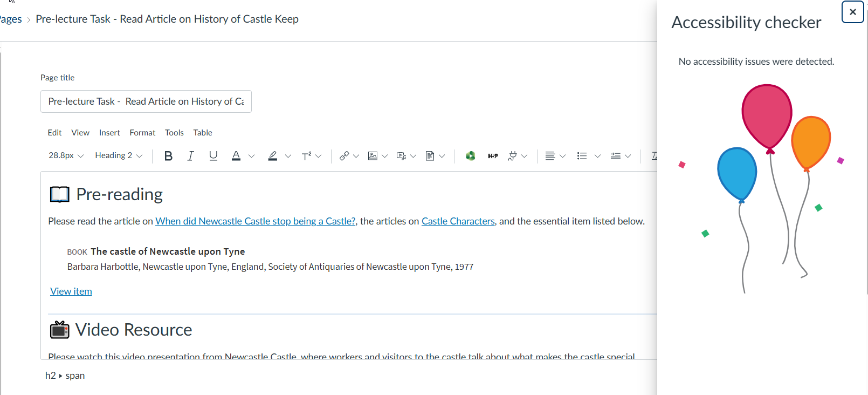Click the document insert icon
868x395 pixels.
coord(430,156)
